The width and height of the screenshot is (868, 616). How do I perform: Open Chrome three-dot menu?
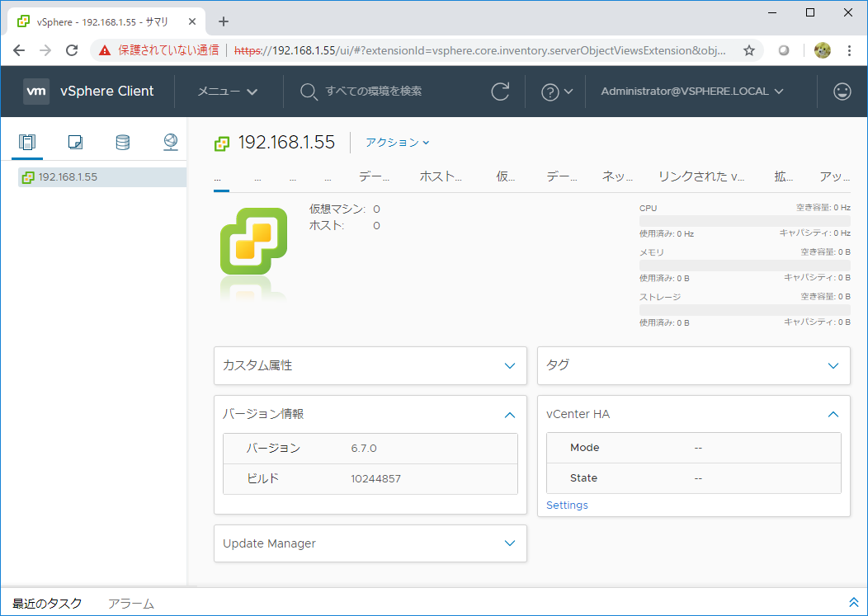tap(849, 51)
